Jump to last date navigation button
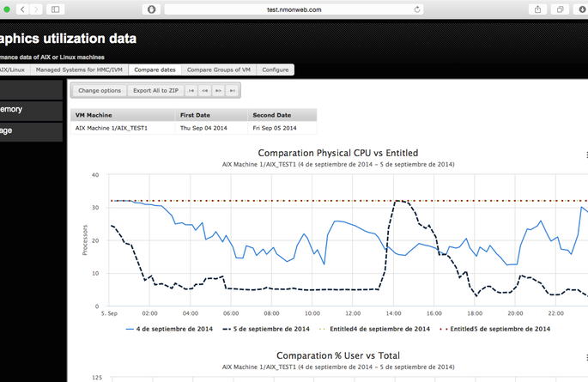This screenshot has width=588, height=382. point(232,90)
